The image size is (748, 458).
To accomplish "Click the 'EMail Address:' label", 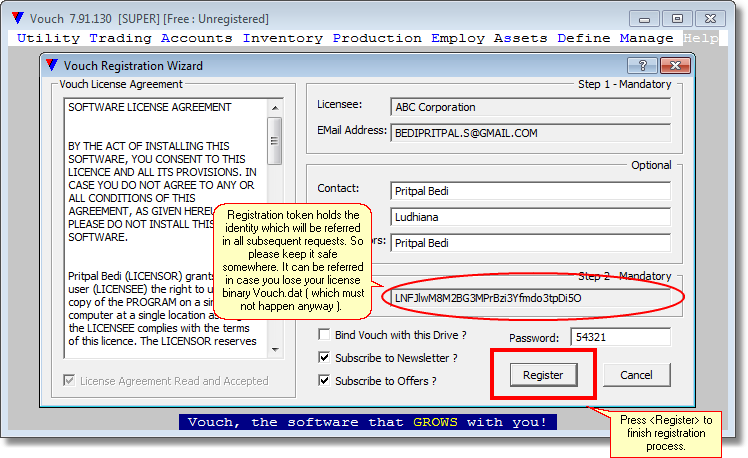I will coord(352,130).
